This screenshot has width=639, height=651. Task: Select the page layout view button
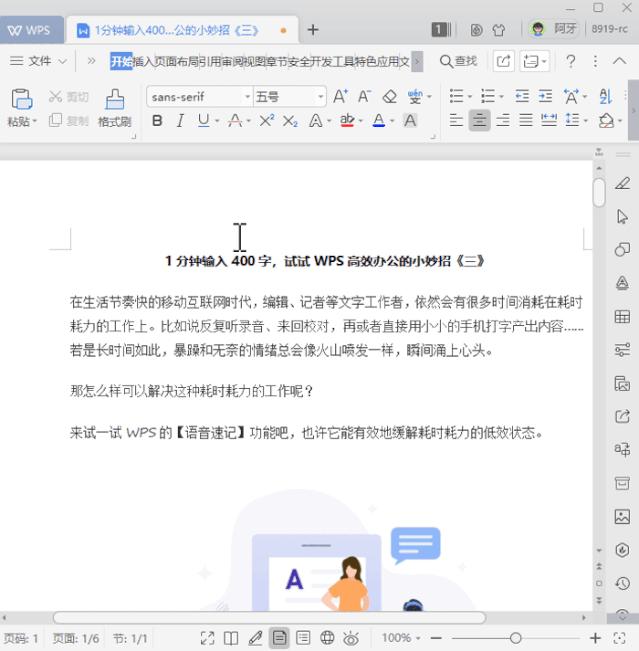(279, 638)
